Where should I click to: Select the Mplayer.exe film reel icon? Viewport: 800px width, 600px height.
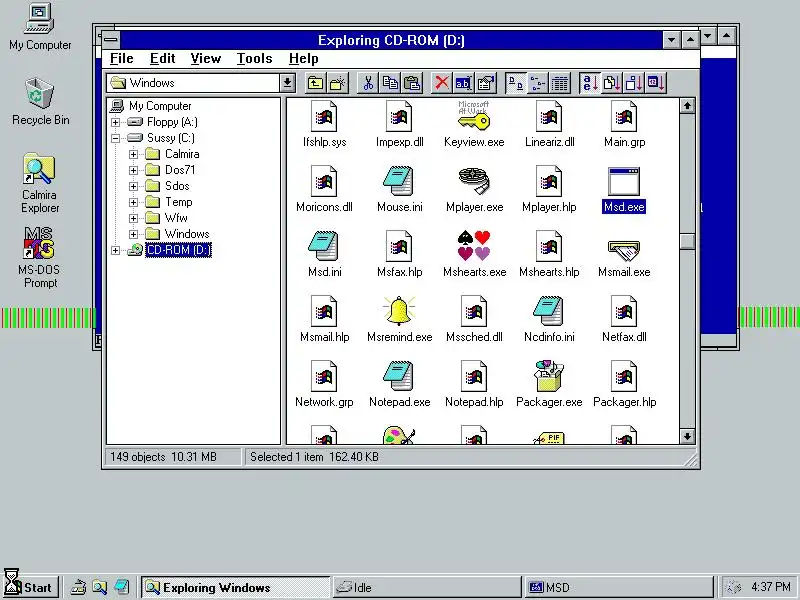(474, 189)
